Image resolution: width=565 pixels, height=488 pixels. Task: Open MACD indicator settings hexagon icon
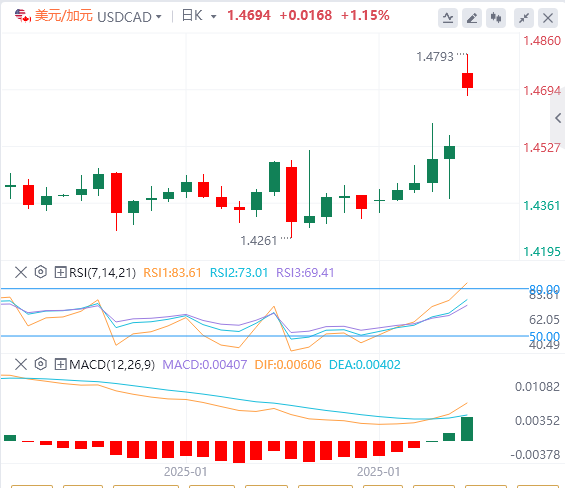pos(41,364)
